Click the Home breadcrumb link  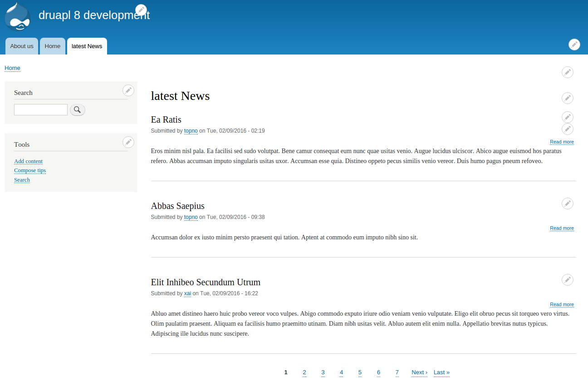click(12, 68)
